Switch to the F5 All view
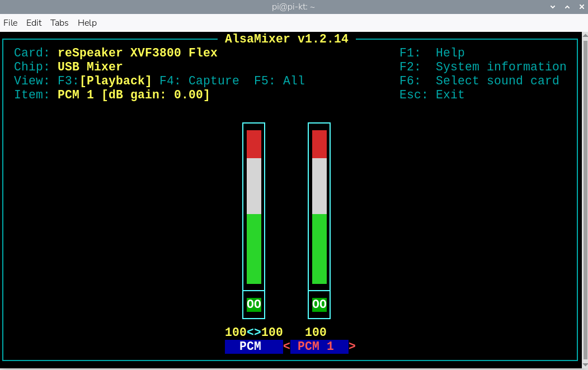 tap(279, 80)
